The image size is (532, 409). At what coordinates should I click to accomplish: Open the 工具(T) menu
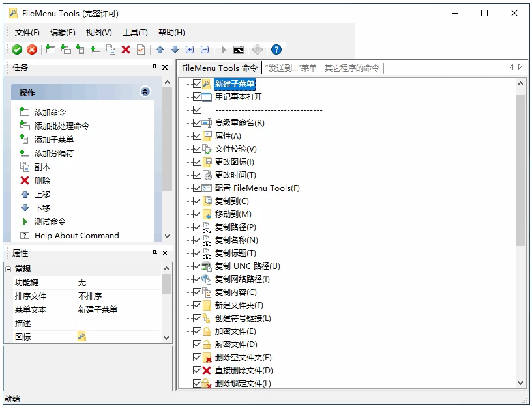click(x=135, y=33)
